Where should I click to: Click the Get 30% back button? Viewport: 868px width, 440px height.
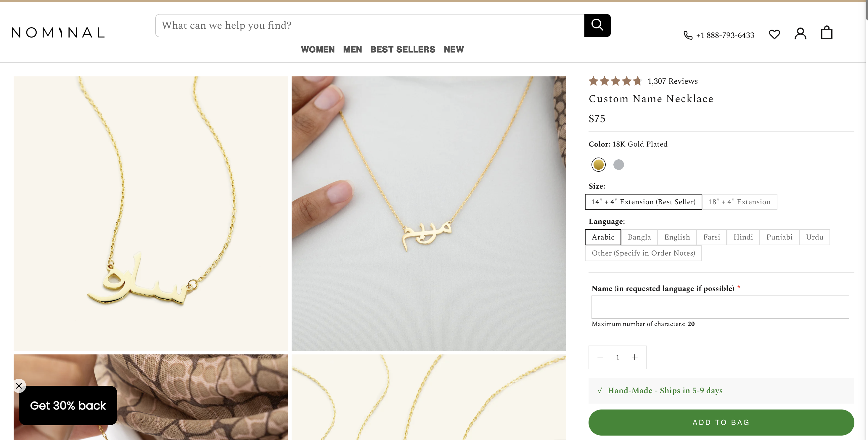pyautogui.click(x=68, y=406)
